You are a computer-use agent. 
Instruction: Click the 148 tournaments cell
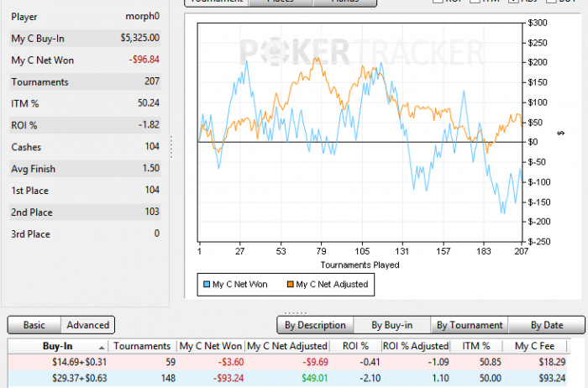pyautogui.click(x=168, y=378)
